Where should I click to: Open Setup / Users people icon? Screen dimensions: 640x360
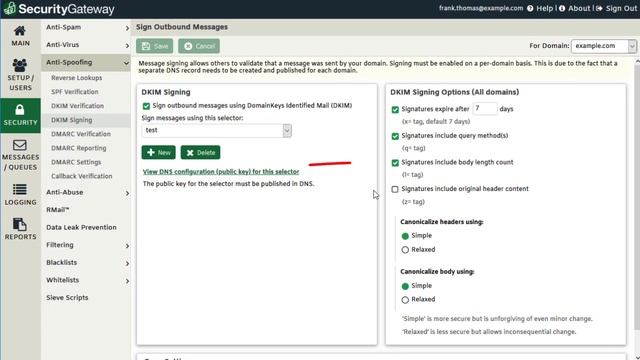click(20, 65)
